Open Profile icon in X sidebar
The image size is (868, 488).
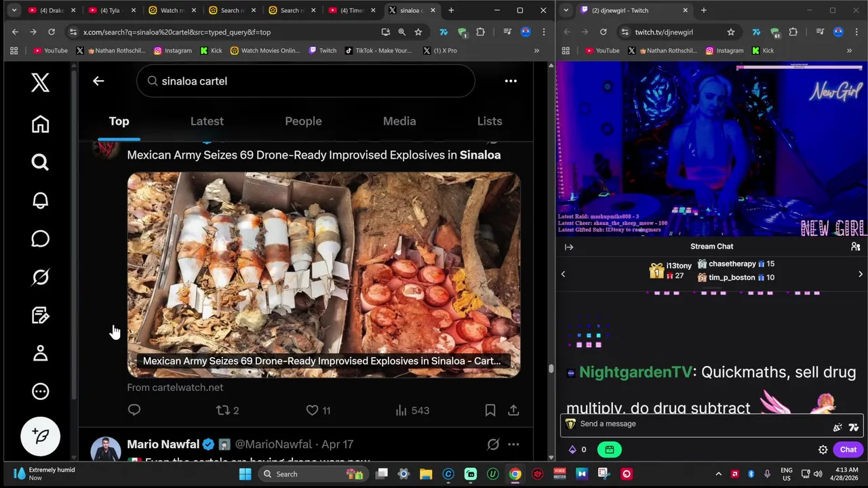[x=40, y=353]
